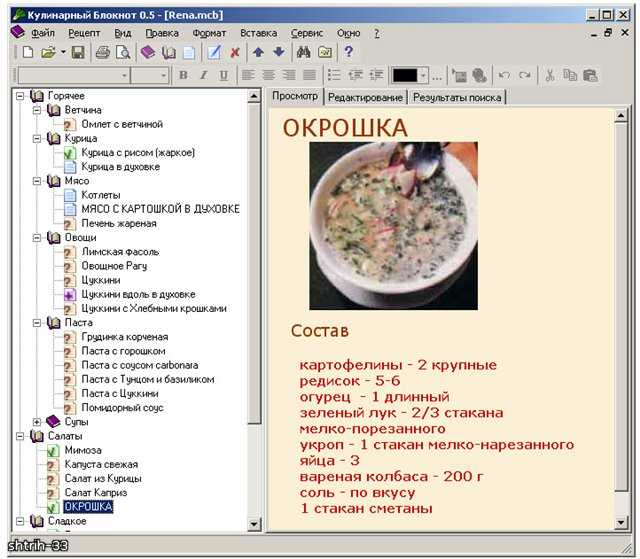The image size is (640, 559).
Task: Add new section with purple book icon
Action: point(148,52)
